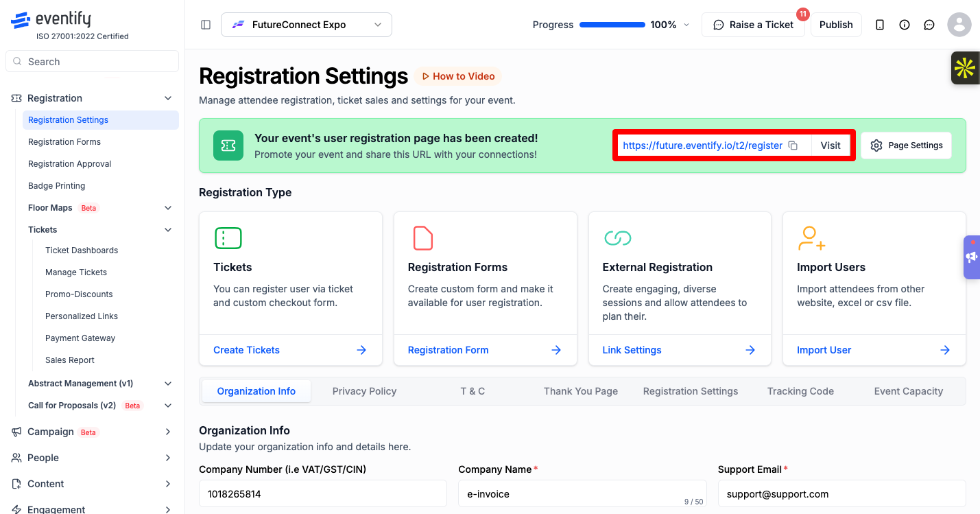Copy the registration URL
Image resolution: width=980 pixels, height=514 pixels.
coord(793,145)
